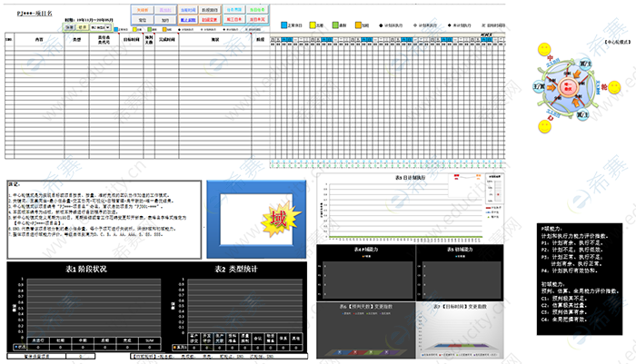Click the PJ***-项目名 title cell
The height and width of the screenshot is (364, 636).
point(35,14)
